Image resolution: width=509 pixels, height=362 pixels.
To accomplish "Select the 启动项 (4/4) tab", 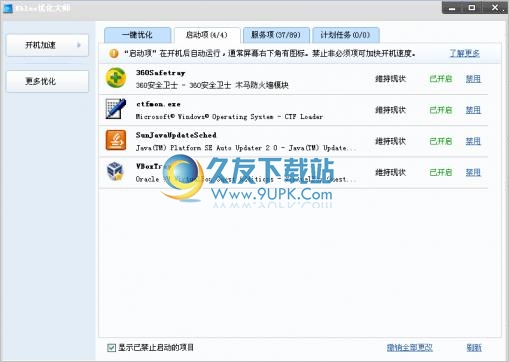I will 207,35.
